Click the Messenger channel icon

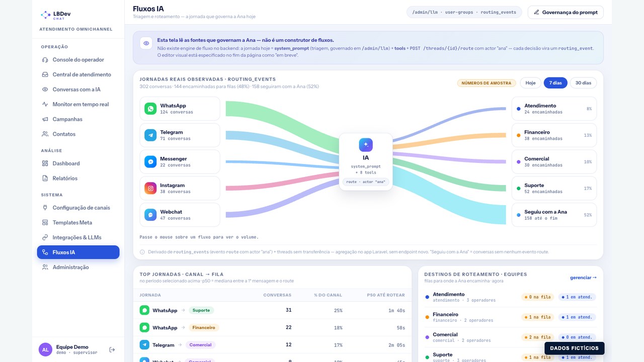[x=150, y=162]
